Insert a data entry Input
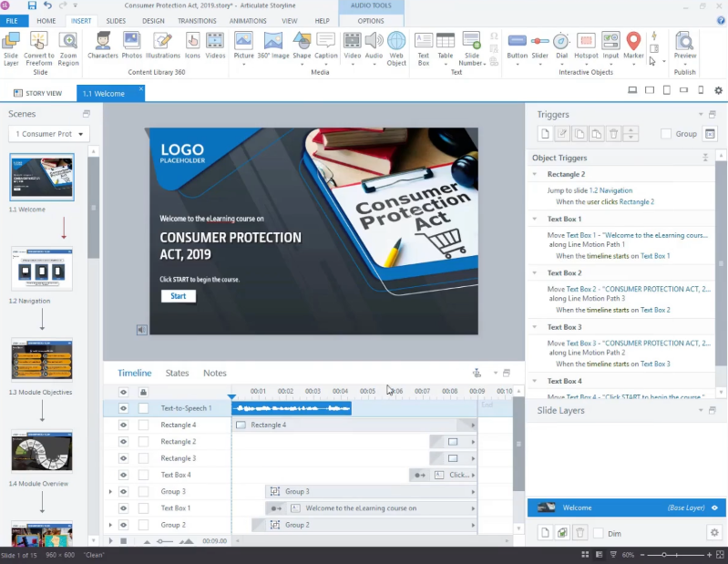The image size is (728, 564). (610, 48)
